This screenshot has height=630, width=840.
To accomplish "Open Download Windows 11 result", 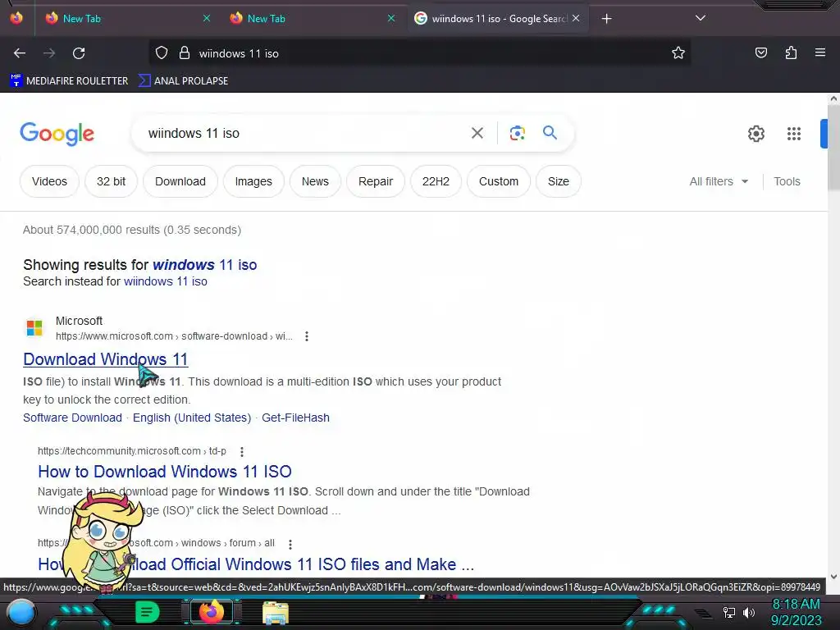I will 106,359.
